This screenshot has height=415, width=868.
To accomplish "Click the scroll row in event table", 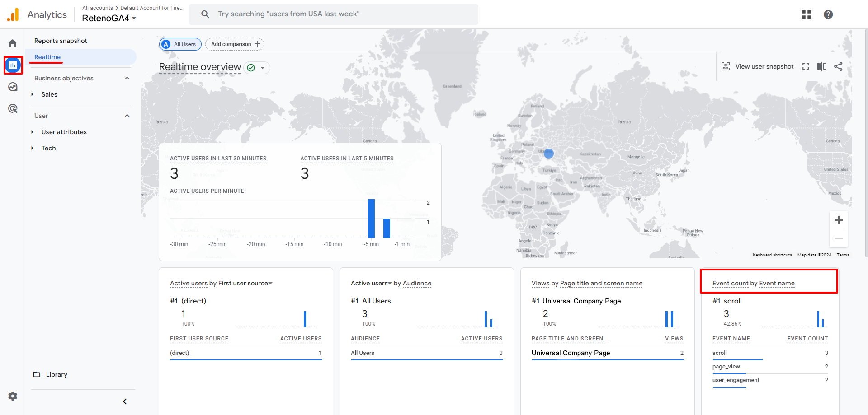I will pyautogui.click(x=770, y=353).
